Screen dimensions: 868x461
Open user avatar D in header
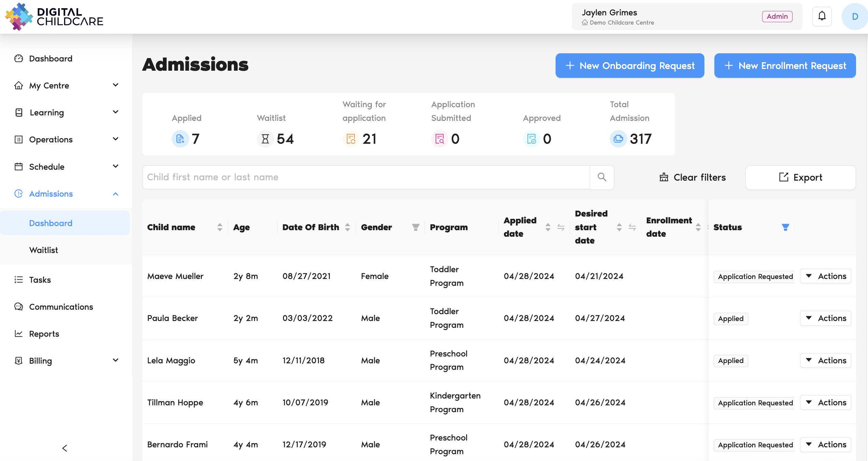(x=854, y=16)
